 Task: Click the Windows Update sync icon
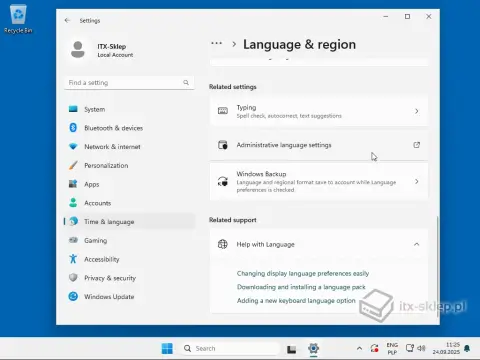[x=73, y=296]
